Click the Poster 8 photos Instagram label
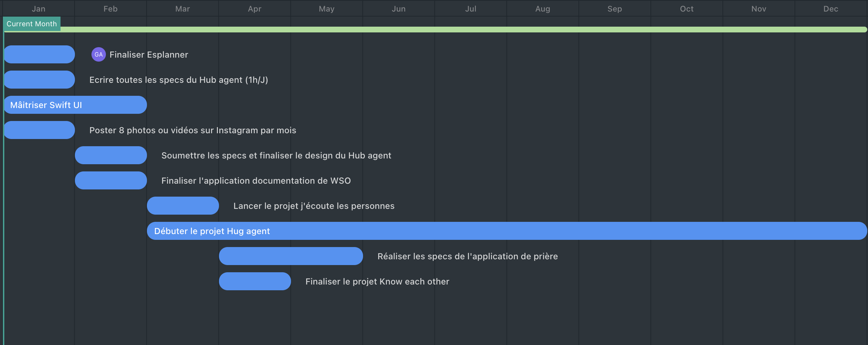Image resolution: width=868 pixels, height=345 pixels. 193,130
